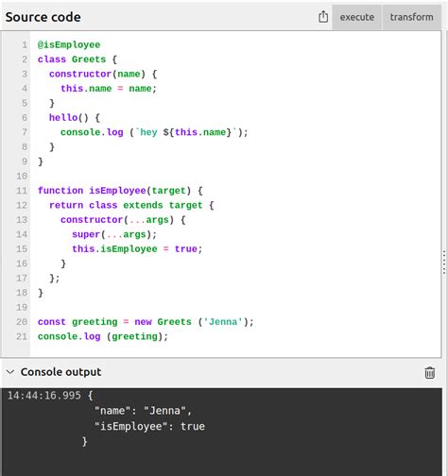Click the "isEmployee": true output line
448x476 pixels.
pos(149,426)
